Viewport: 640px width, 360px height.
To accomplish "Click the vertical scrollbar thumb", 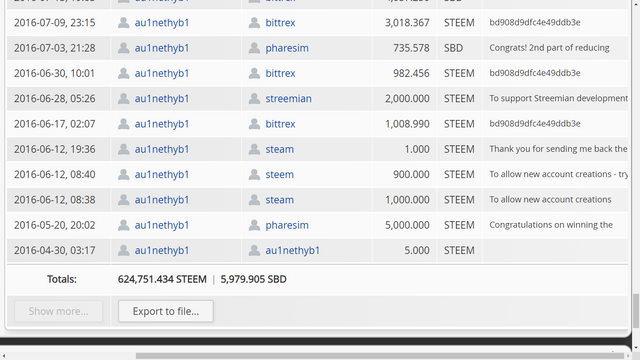I will 636,310.
